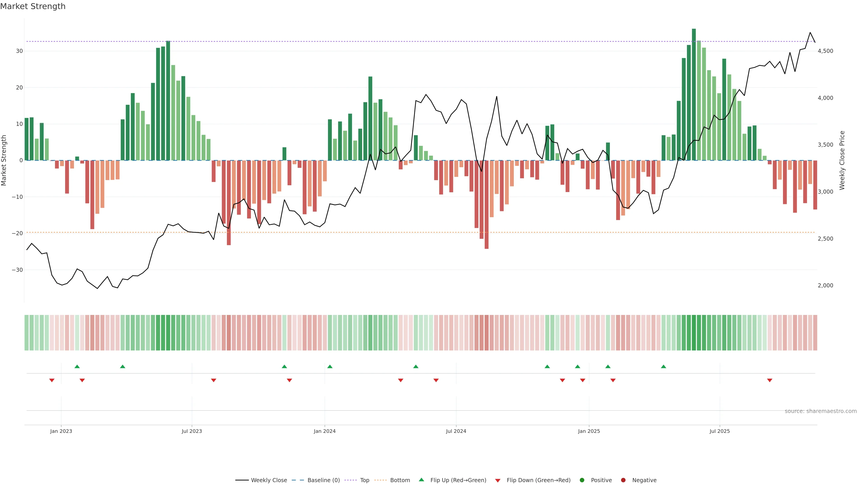Click Bottom legend entry
868x488 pixels.
coord(400,480)
